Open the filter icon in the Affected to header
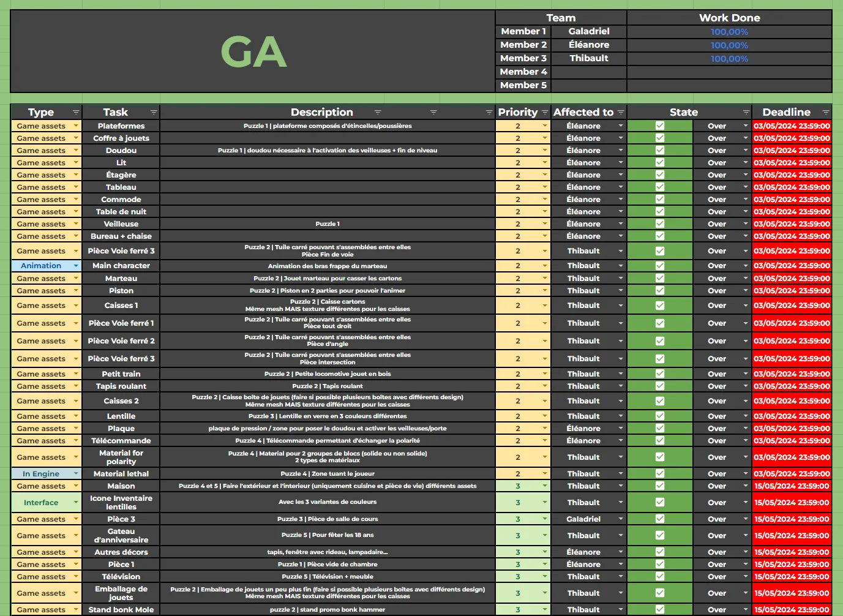 [621, 112]
